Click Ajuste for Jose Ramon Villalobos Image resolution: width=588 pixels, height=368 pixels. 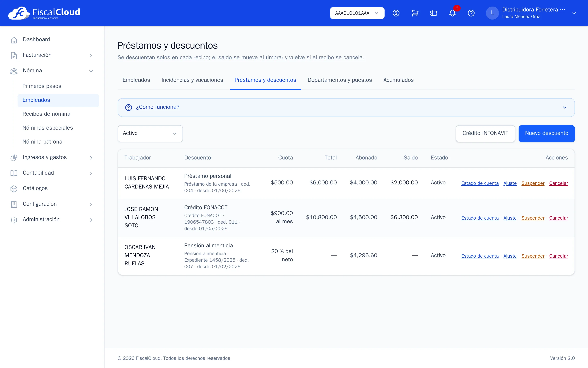pyautogui.click(x=510, y=218)
